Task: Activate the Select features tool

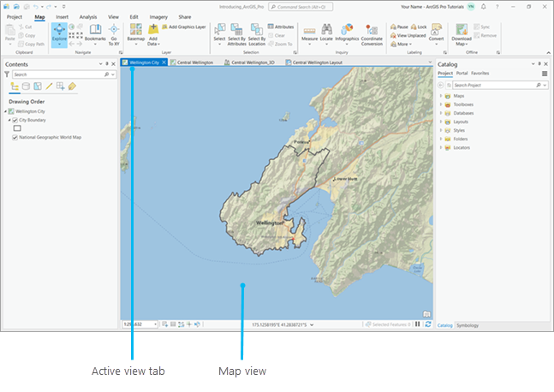Action: pos(219,33)
